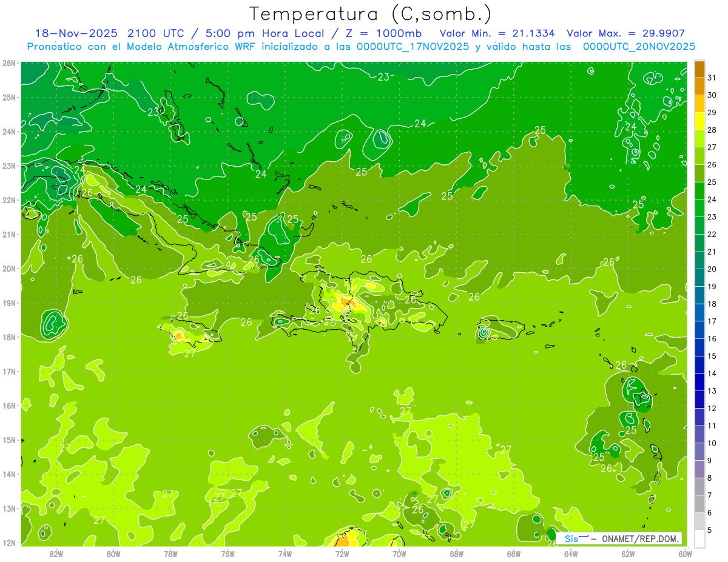728x562 pixels.
Task: Click the 19N latitude axis label
Action: (8, 303)
